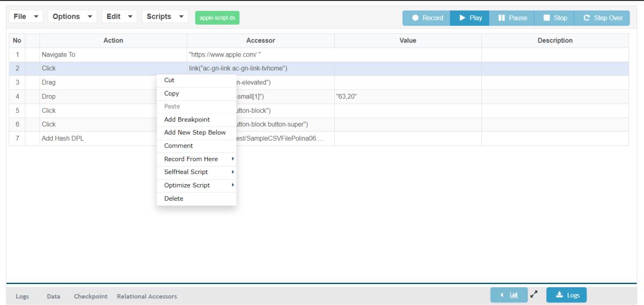
Task: Expand the Optimize Script submenu
Action: (x=196, y=185)
